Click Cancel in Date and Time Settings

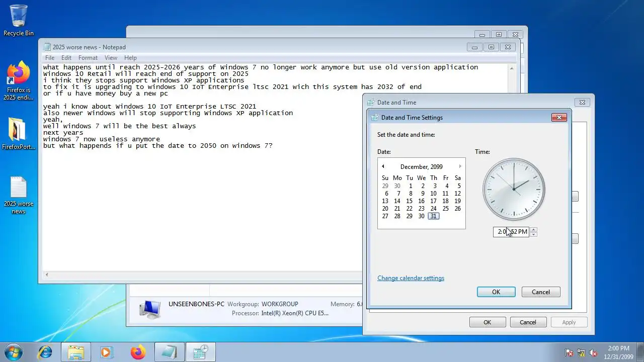pos(541,292)
